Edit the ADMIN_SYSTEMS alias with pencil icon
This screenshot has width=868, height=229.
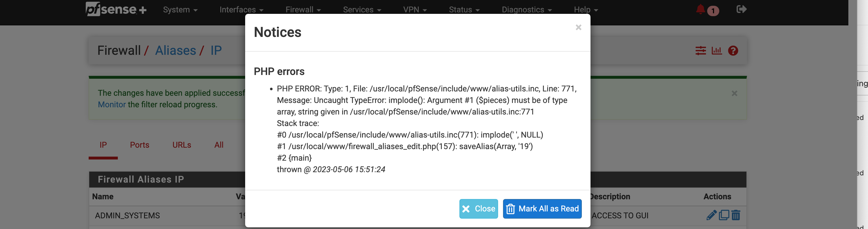[x=712, y=215]
